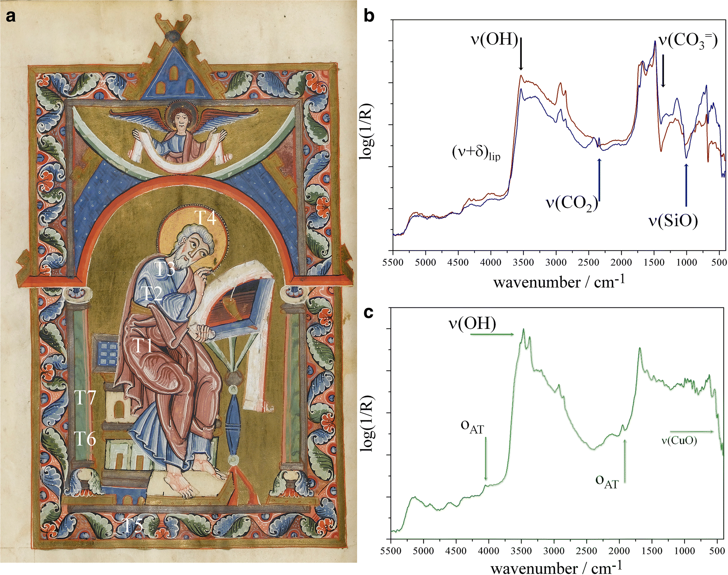Select sampling point T6 on the green column
This screenshot has height=575, width=728.
pos(85,438)
